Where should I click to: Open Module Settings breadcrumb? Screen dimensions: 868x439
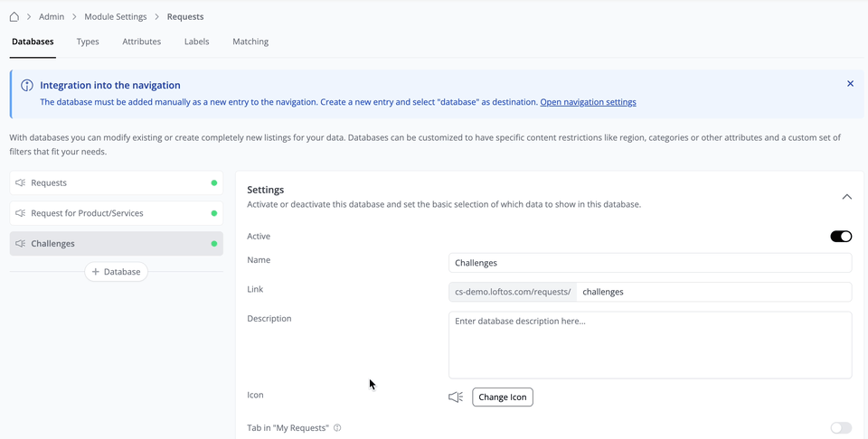tap(115, 16)
